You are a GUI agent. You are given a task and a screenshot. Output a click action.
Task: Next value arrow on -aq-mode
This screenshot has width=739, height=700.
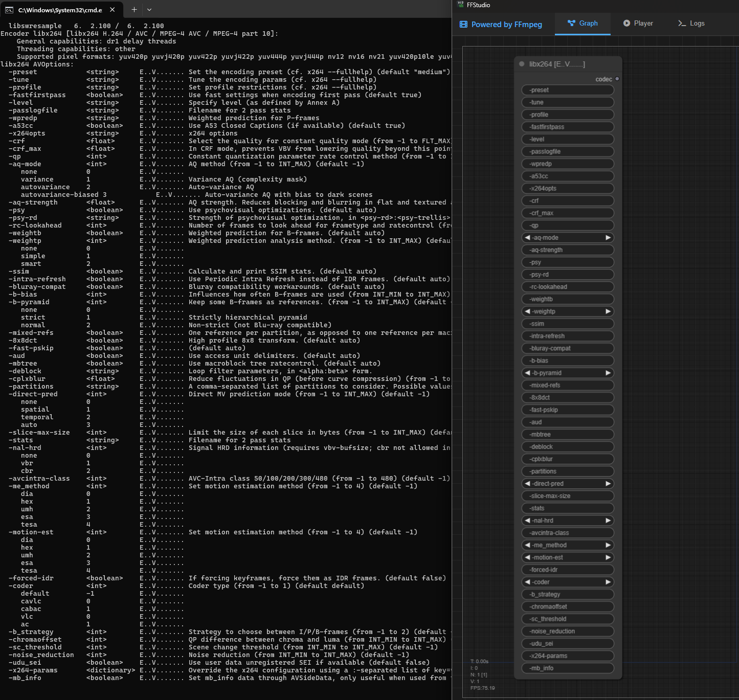point(608,238)
